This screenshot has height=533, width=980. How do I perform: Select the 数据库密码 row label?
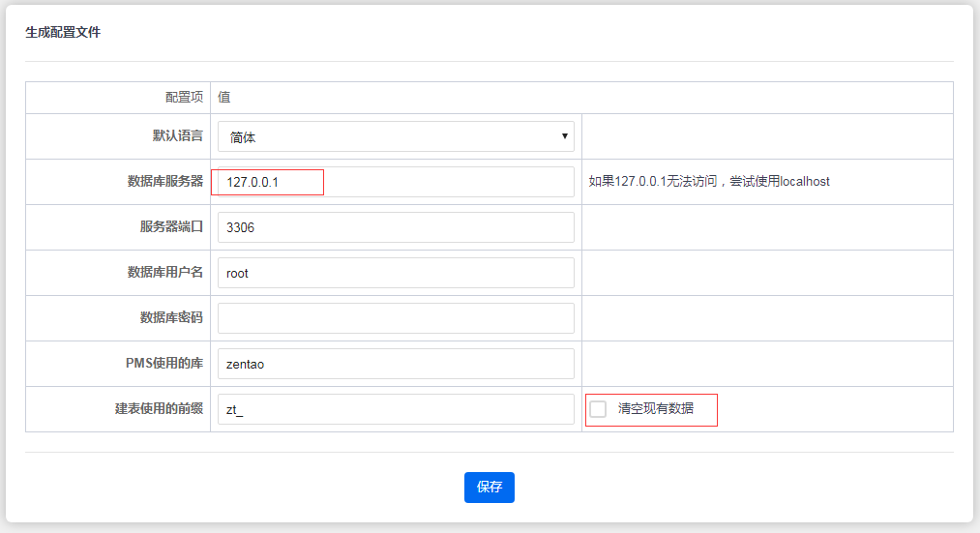(x=171, y=318)
